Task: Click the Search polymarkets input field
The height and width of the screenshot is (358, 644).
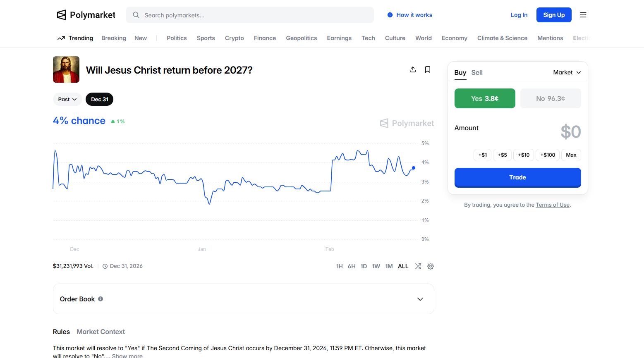Action: (256, 15)
